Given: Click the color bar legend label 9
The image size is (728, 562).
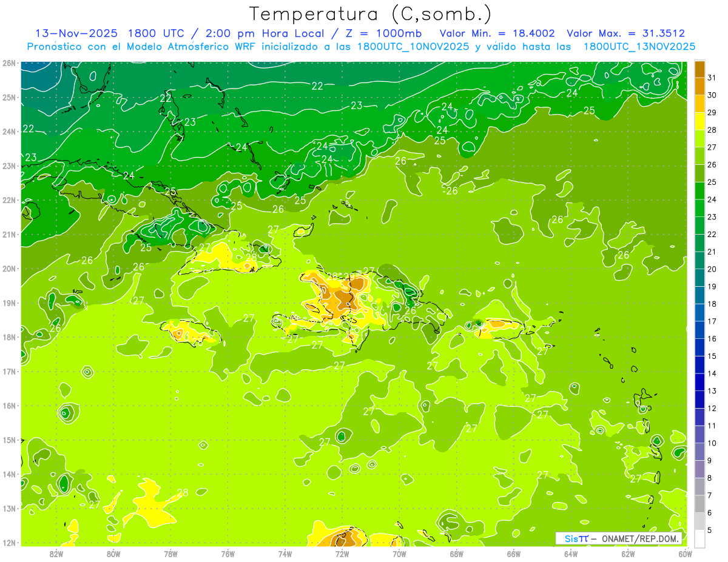Looking at the screenshot, I should pos(710,461).
